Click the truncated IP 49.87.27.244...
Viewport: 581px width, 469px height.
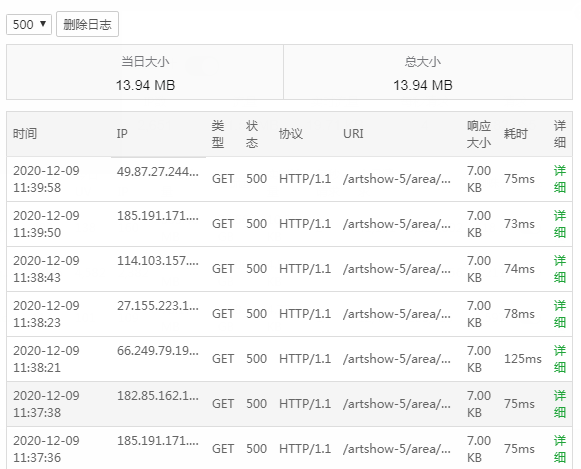tap(158, 172)
